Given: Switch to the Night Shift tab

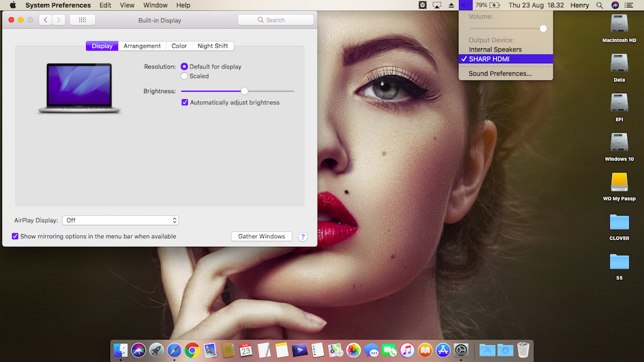Looking at the screenshot, I should [213, 46].
